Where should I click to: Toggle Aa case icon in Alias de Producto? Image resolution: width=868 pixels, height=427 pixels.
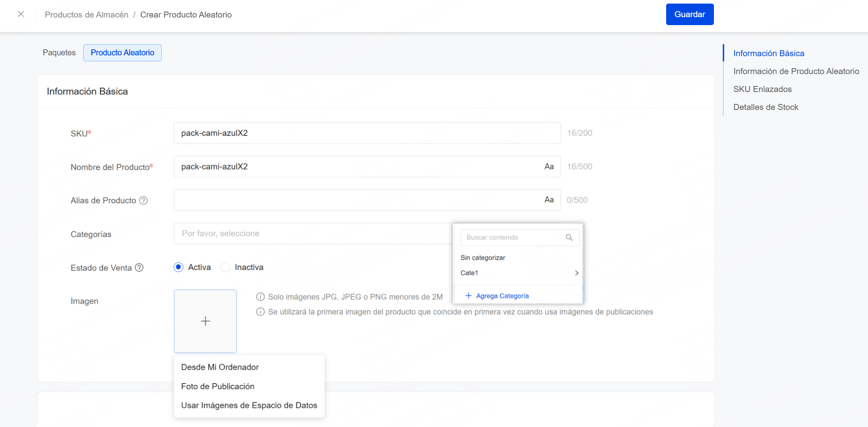coord(549,200)
